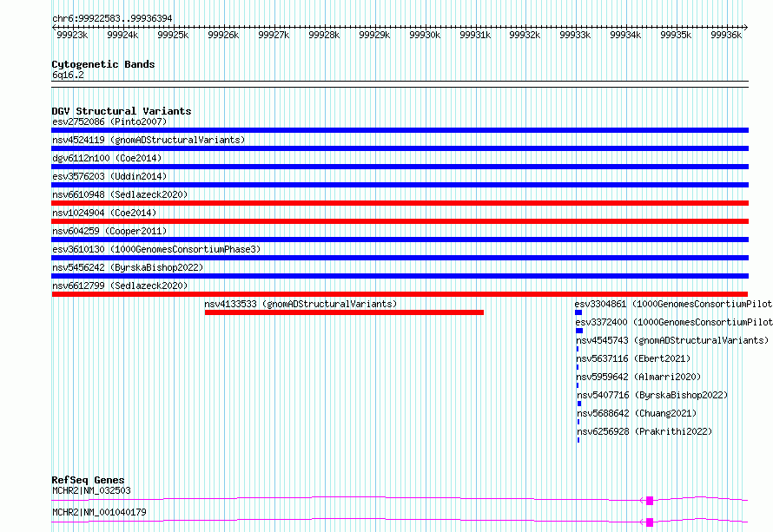Viewport: 773px width, 532px height.
Task: Open the dgv6112n100 (Coe2014) variant
Action: point(107,158)
